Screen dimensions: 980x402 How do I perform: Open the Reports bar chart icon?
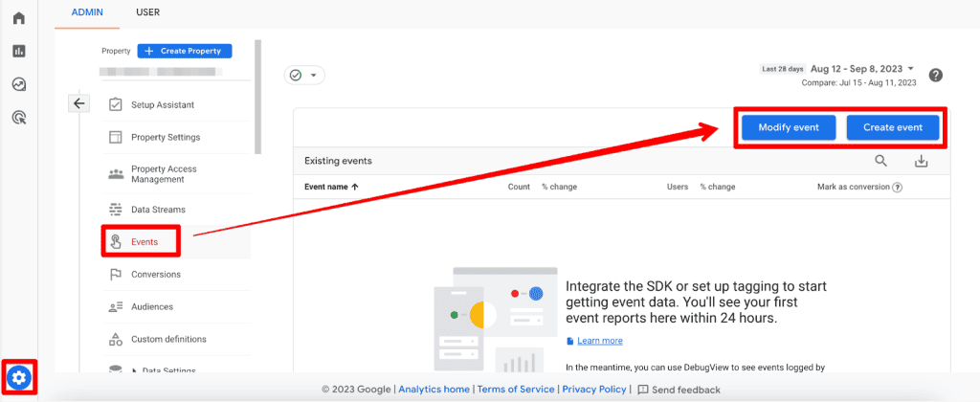tap(19, 52)
